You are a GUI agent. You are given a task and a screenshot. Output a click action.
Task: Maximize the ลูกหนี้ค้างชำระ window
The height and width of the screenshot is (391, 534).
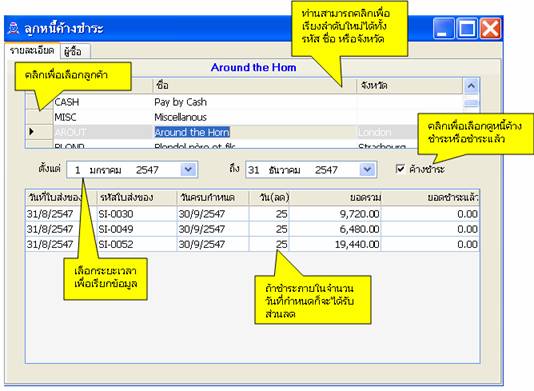(x=467, y=28)
